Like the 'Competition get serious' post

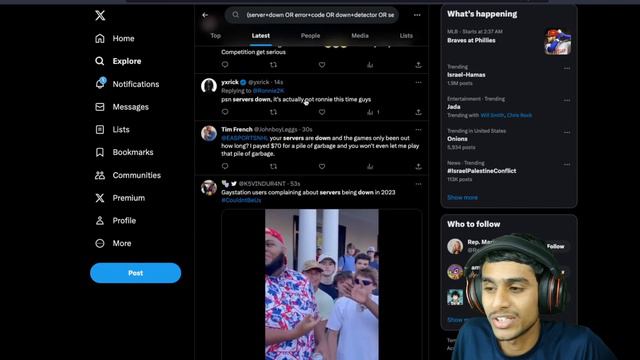click(x=322, y=64)
